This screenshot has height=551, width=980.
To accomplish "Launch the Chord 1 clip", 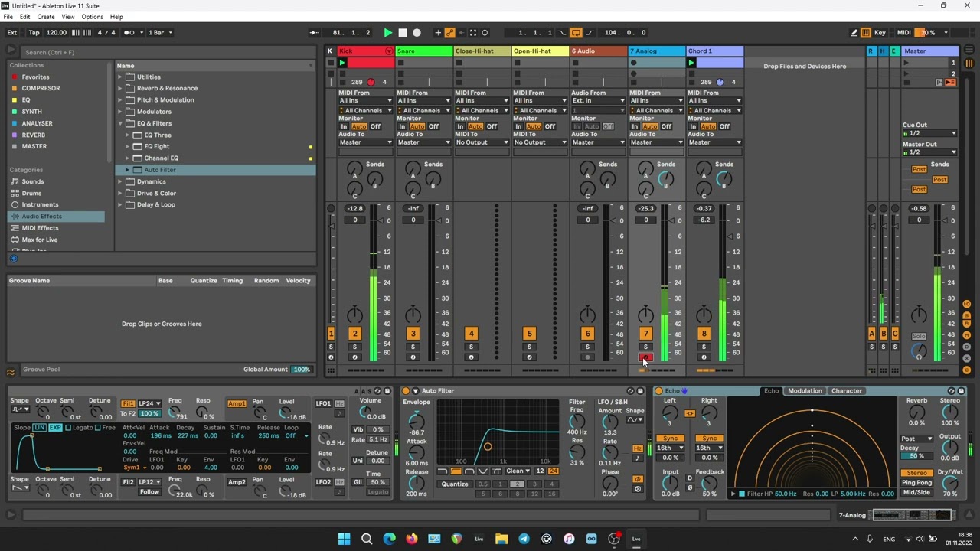I will (x=691, y=63).
